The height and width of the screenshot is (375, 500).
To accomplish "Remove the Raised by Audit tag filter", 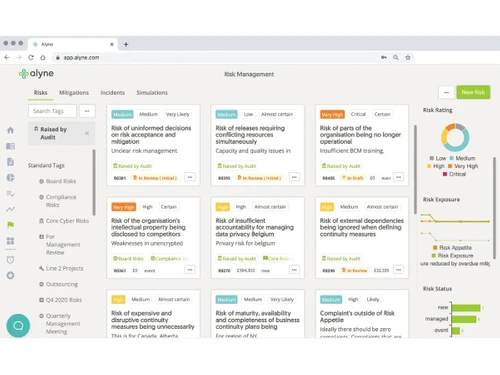I will [x=87, y=133].
